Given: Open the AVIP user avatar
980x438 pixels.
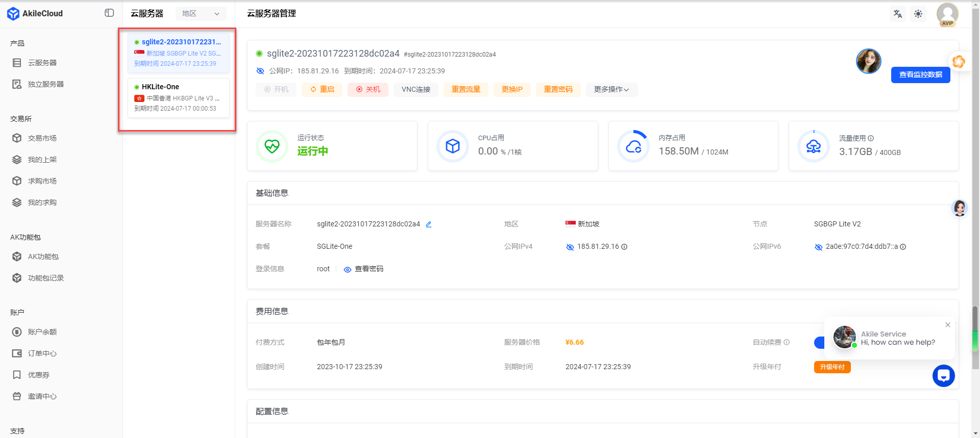Looking at the screenshot, I should click(948, 14).
